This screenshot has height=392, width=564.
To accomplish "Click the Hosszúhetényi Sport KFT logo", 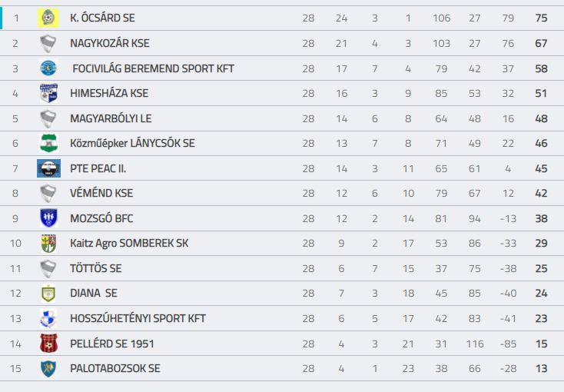I will tap(48, 318).
